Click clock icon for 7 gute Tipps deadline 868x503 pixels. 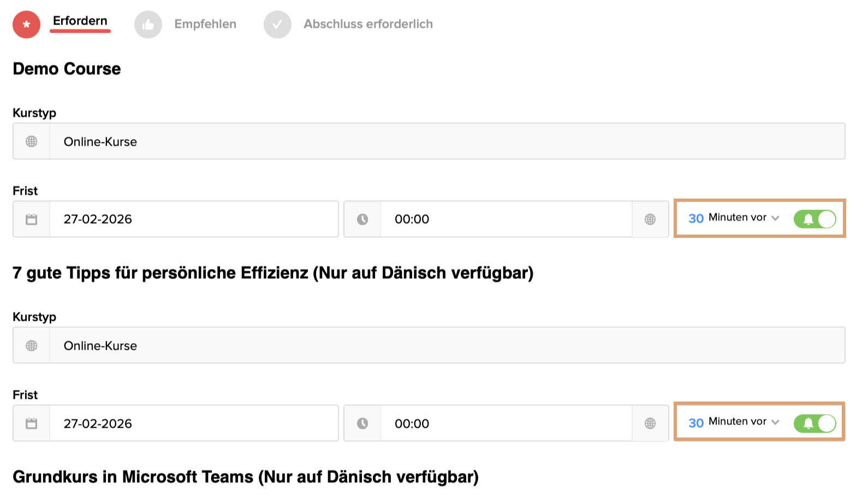click(362, 423)
